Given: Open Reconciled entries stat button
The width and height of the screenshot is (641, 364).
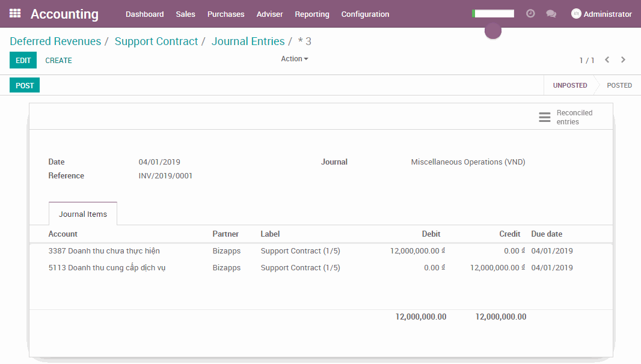Looking at the screenshot, I should pos(566,117).
